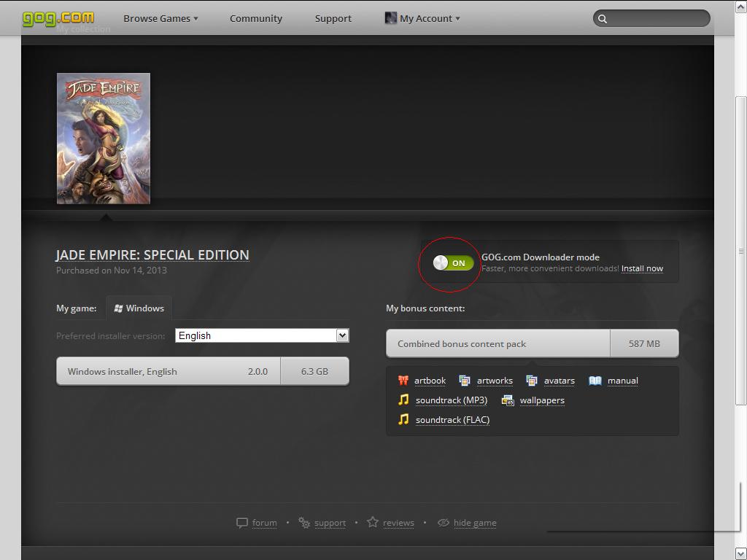Click the support gears icon
Viewport: 747px width, 560px height.
pos(304,522)
